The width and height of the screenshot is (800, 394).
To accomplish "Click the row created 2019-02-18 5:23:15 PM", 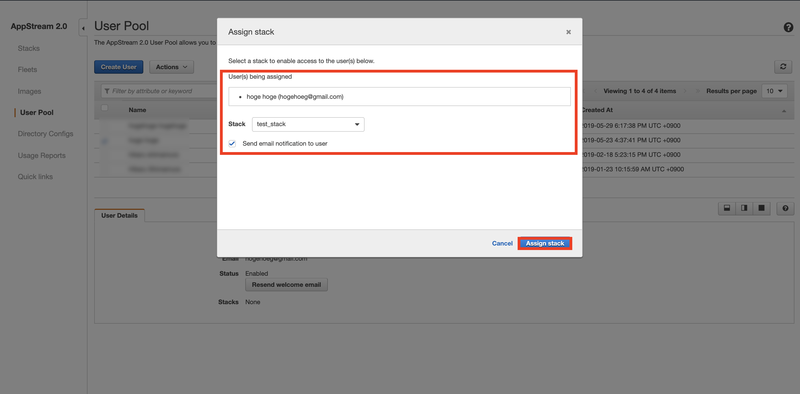I will coord(444,155).
